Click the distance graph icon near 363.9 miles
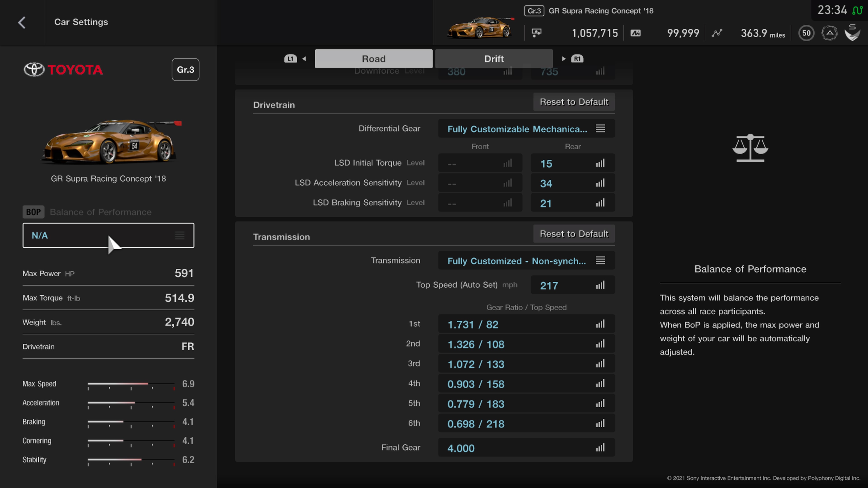Image resolution: width=868 pixels, height=488 pixels. (x=717, y=33)
